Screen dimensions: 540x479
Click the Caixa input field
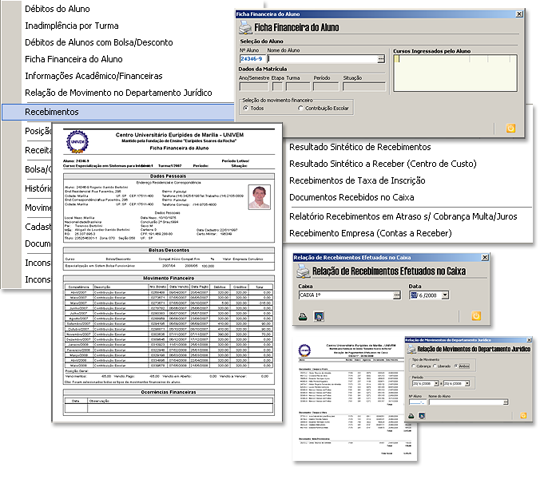346,295
